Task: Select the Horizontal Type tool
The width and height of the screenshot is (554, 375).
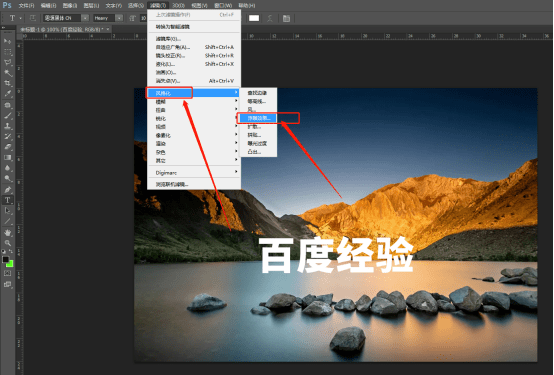Action: coord(7,200)
